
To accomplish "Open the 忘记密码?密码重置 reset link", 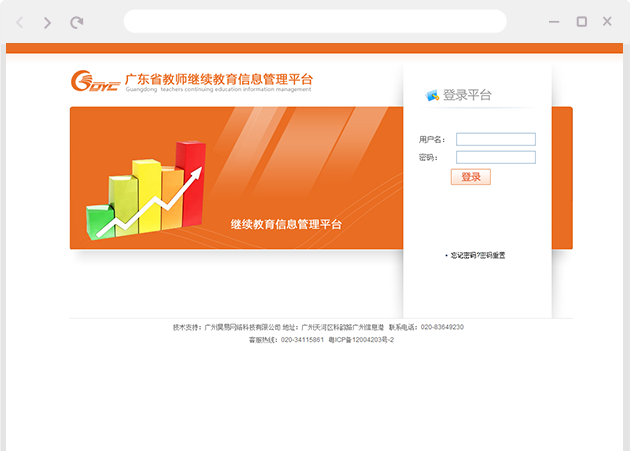I will click(477, 256).
